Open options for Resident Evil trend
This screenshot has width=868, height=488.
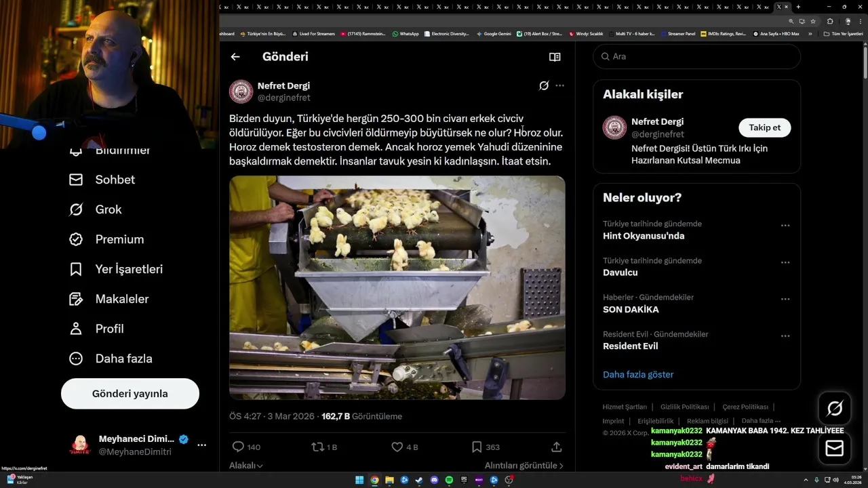[x=785, y=336]
